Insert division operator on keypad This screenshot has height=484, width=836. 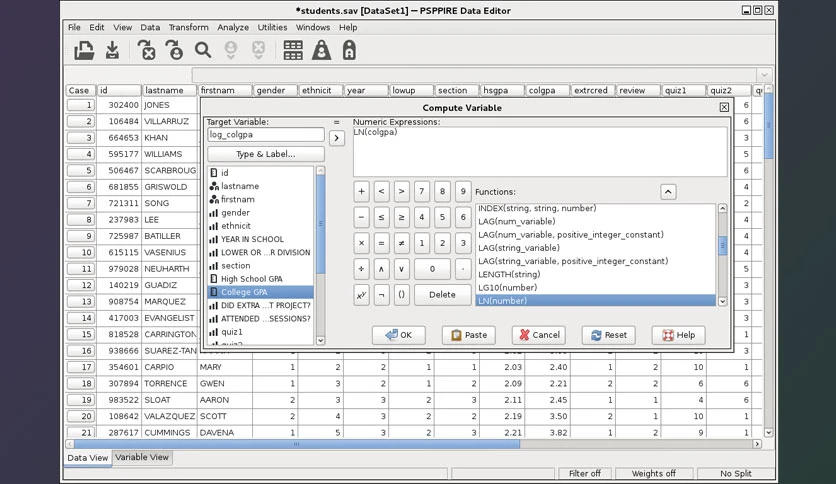pyautogui.click(x=361, y=269)
